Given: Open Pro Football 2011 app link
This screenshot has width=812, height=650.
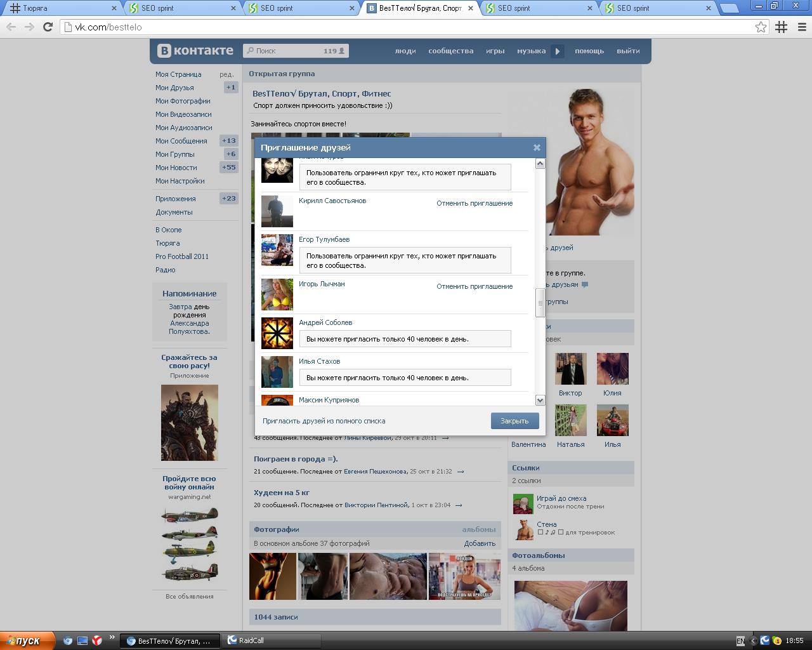Looking at the screenshot, I should pos(182,256).
